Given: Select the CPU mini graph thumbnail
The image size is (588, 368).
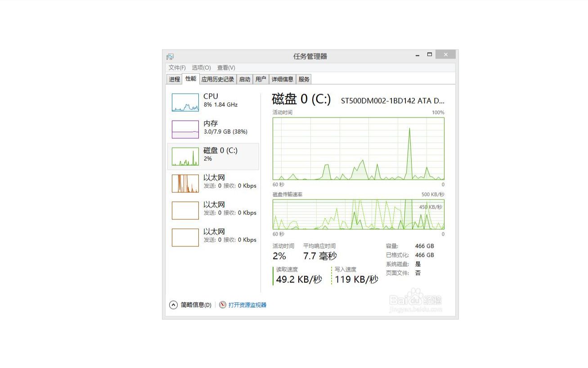Looking at the screenshot, I should (x=185, y=102).
